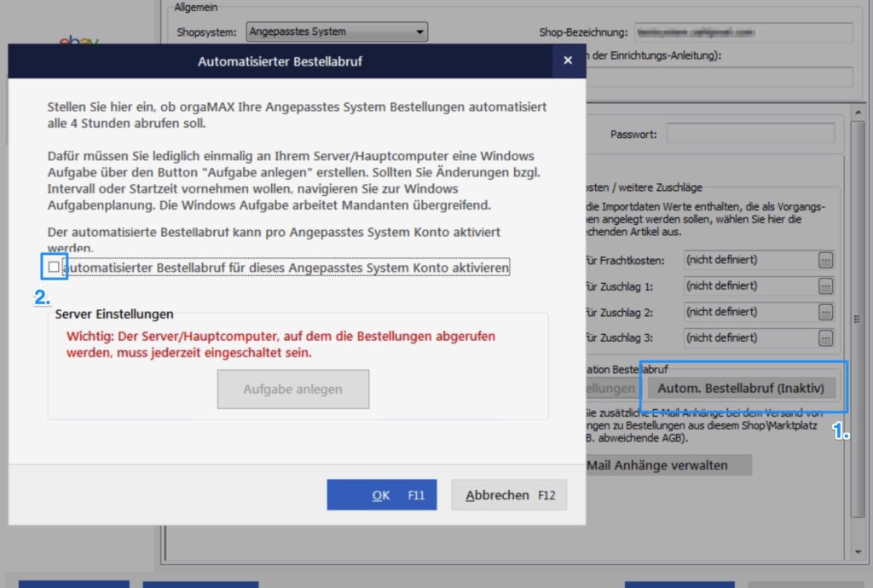873x588 pixels.
Task: Click the Passwort input field
Action: tap(750, 134)
